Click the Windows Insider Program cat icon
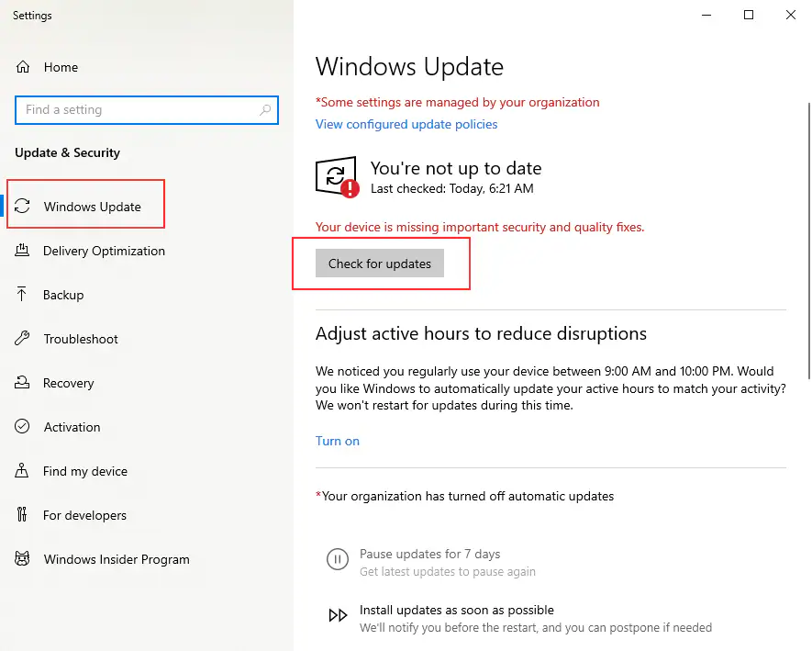This screenshot has width=812, height=651. [22, 559]
